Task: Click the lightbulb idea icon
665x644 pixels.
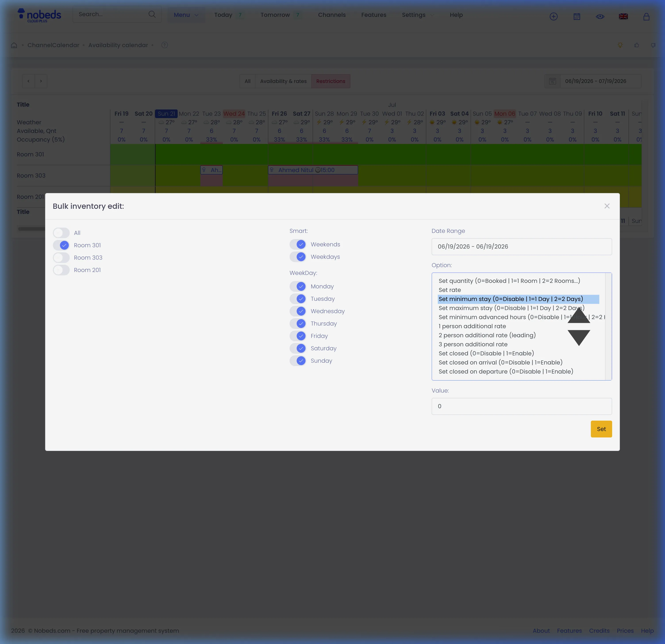Action: click(620, 45)
